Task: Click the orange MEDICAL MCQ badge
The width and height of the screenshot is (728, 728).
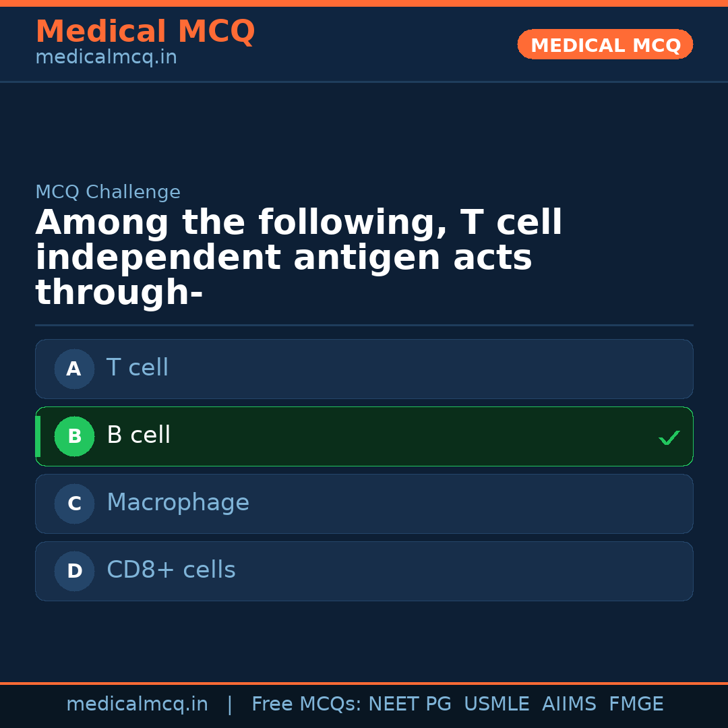Action: tap(605, 44)
